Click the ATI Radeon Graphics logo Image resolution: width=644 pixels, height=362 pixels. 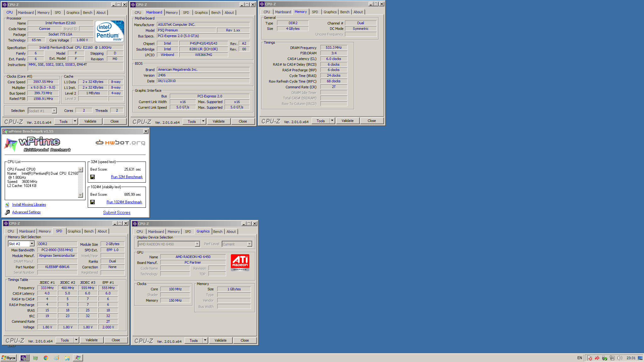pyautogui.click(x=240, y=263)
